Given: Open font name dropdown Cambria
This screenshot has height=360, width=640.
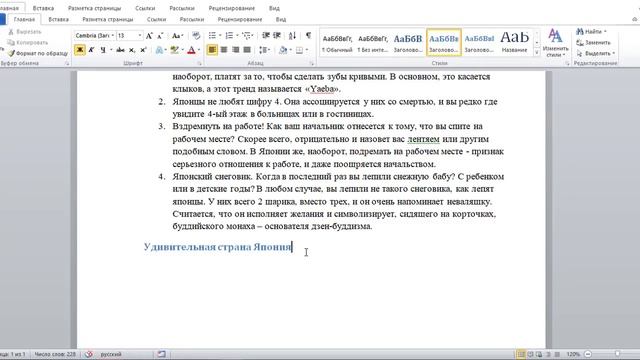Looking at the screenshot, I should point(113,36).
